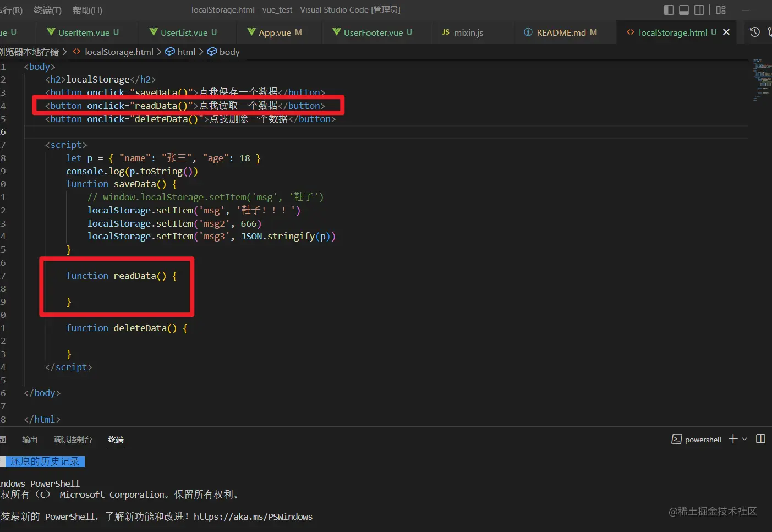The width and height of the screenshot is (772, 532).
Task: Click the 'let p' declaration line
Action: (163, 158)
